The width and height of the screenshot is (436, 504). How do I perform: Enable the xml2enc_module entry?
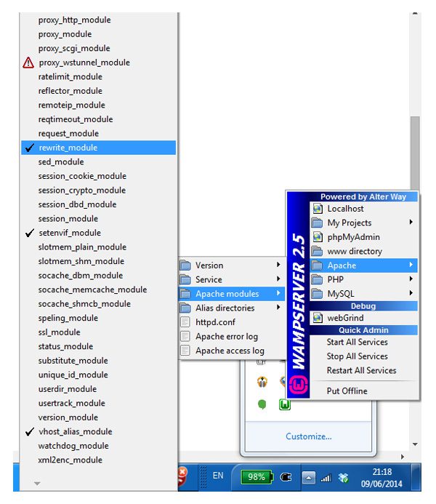tap(99, 460)
